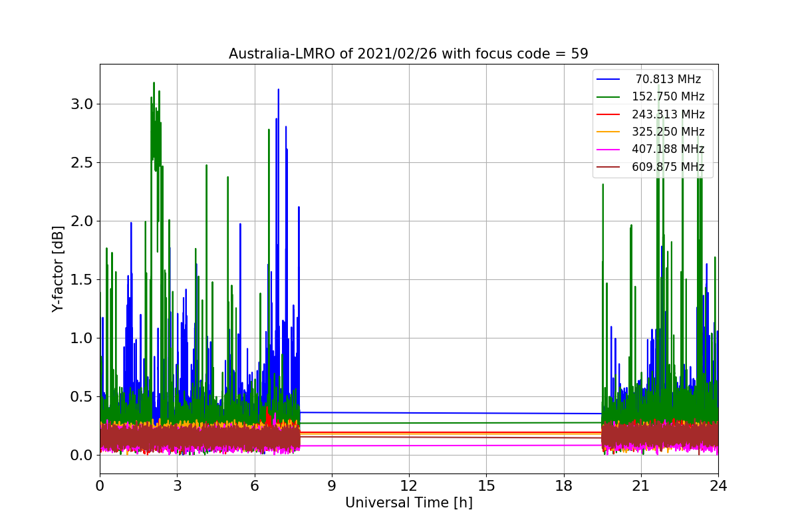Select the 70.813 MHz legend label
This screenshot has height=532, width=798.
click(668, 79)
